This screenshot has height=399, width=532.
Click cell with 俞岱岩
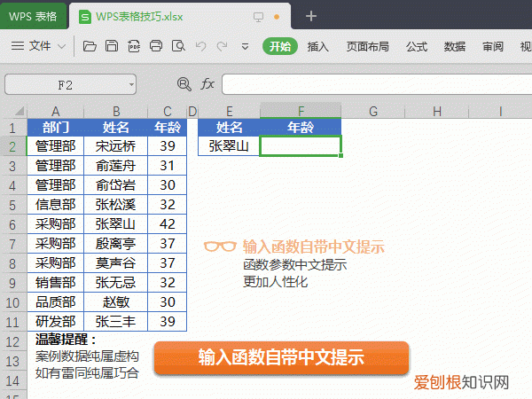click(115, 185)
